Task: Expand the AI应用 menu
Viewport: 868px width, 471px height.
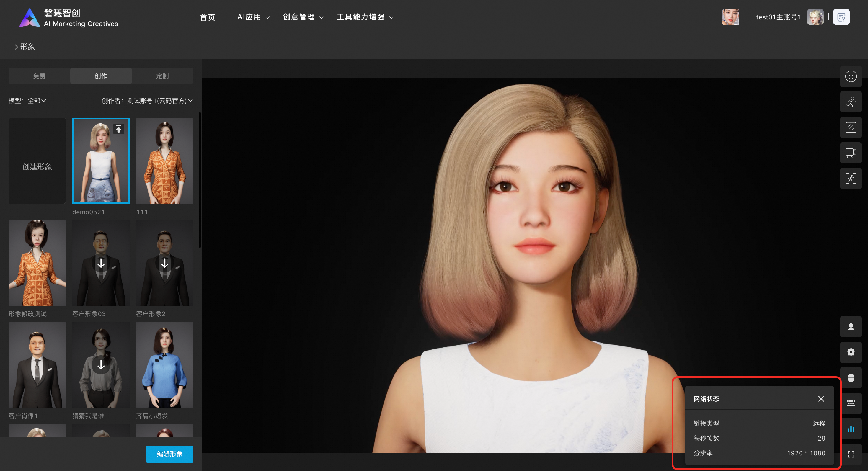Action: [x=253, y=17]
